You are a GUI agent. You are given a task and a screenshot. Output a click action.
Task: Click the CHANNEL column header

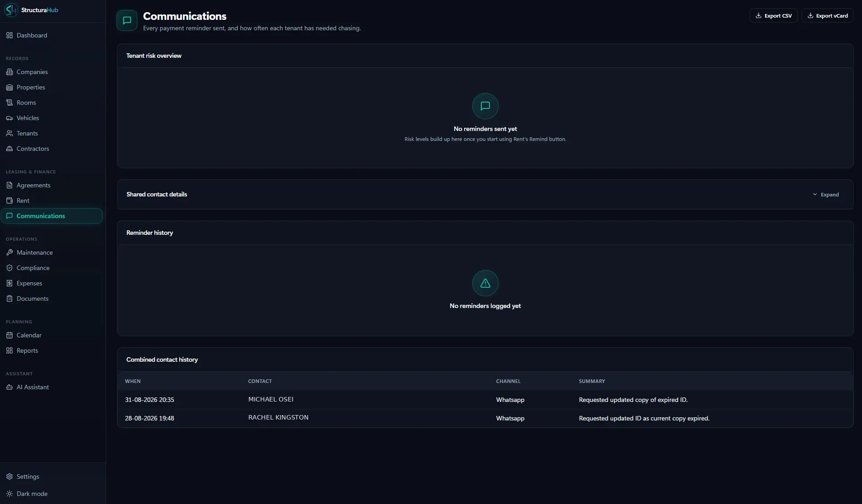(x=508, y=381)
